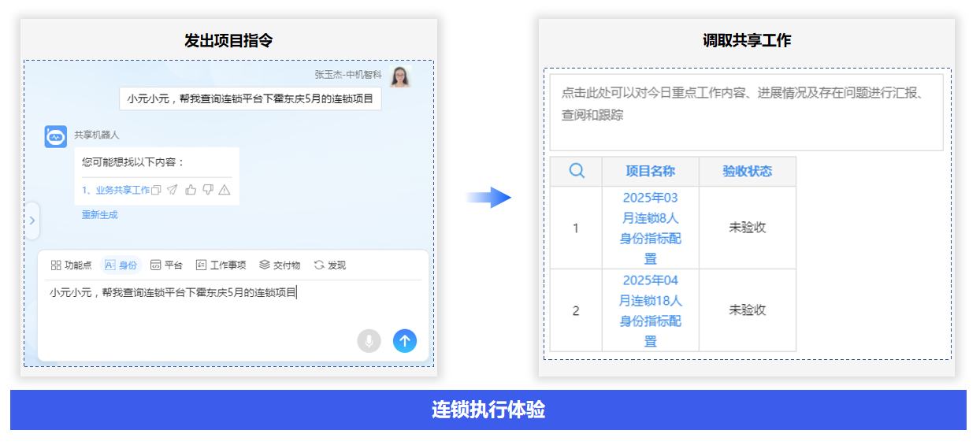980x445 pixels.
Task: Click the paper-plane share icon
Action: (173, 190)
